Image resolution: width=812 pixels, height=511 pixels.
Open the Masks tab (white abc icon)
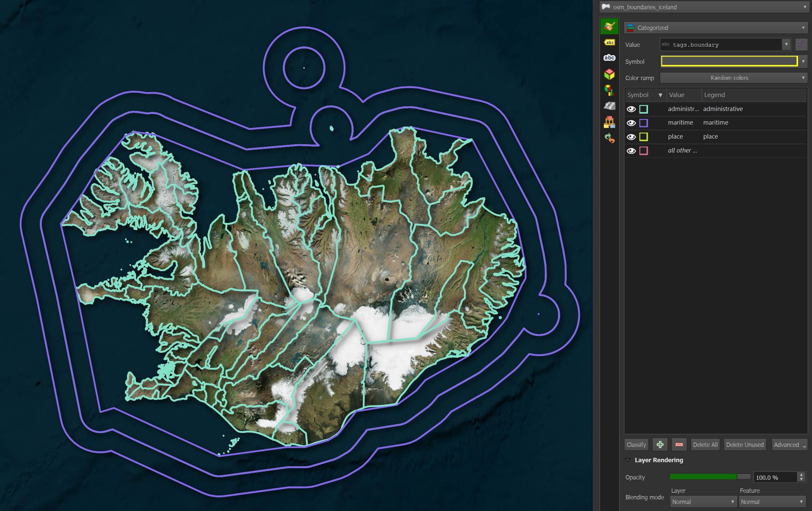click(609, 58)
